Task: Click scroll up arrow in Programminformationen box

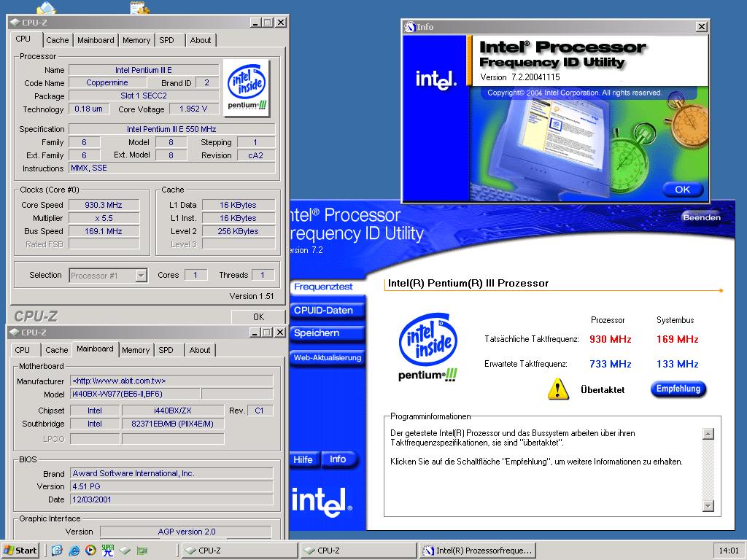Action: [x=708, y=434]
